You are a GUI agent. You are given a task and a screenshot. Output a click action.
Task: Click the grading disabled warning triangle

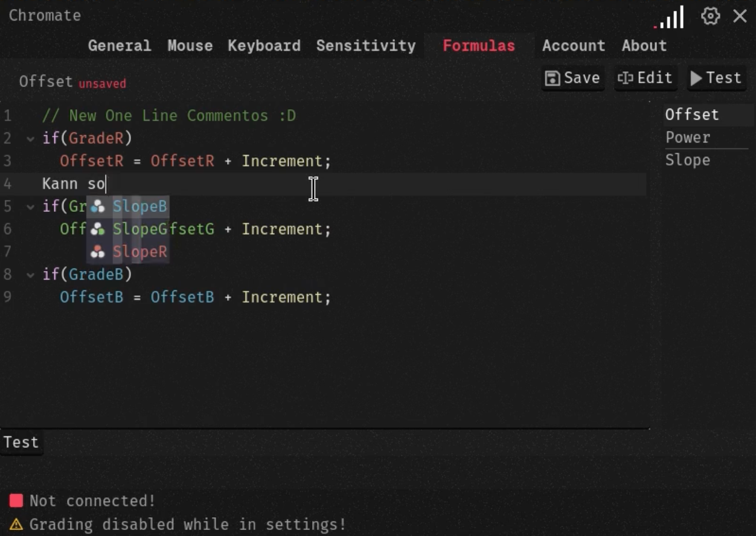[x=16, y=524]
